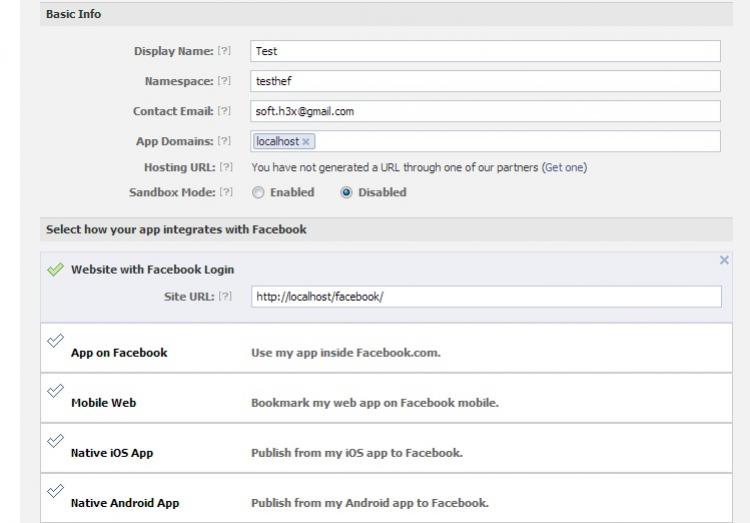Click the Display Name field containing Test
This screenshot has height=523, width=750.
[x=485, y=51]
